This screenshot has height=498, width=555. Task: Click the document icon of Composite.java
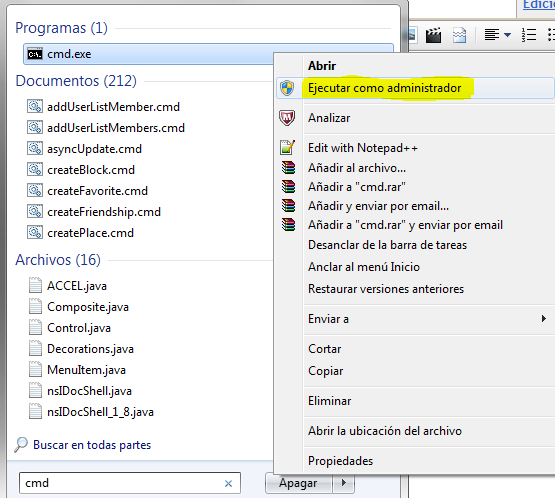tap(35, 306)
